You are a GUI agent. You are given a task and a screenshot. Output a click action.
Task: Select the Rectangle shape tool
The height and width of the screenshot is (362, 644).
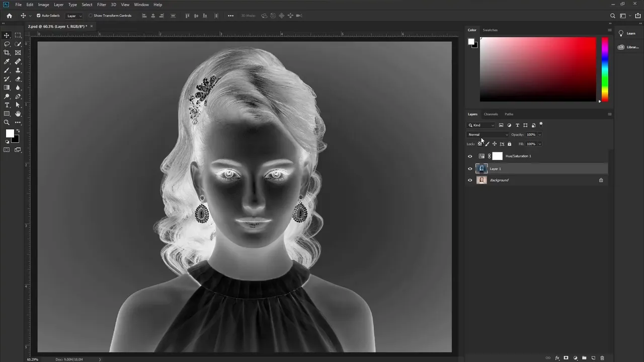7,114
